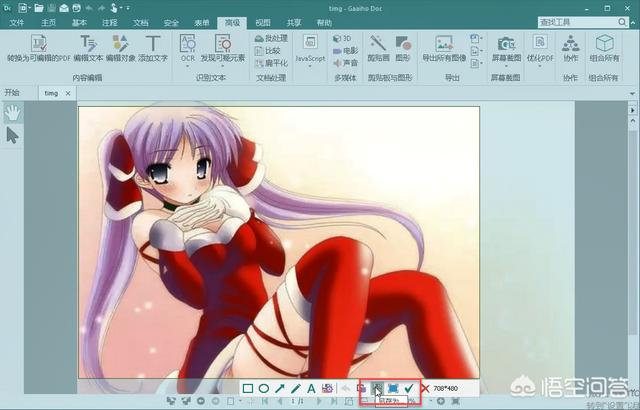640x410 pixels.
Task: Click the Shapes (图形) icon
Action: (403, 43)
